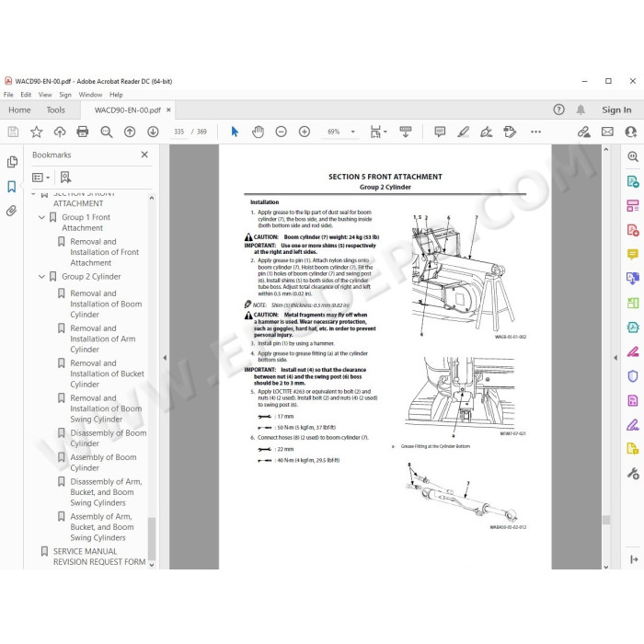This screenshot has width=644, height=644.
Task: Click the page number input field
Action: click(x=178, y=132)
